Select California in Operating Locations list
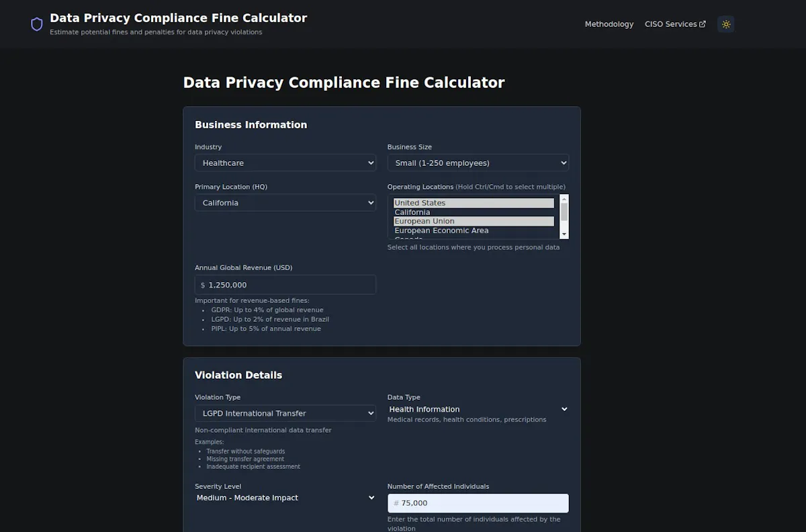Viewport: 806px width, 532px height. click(x=474, y=212)
